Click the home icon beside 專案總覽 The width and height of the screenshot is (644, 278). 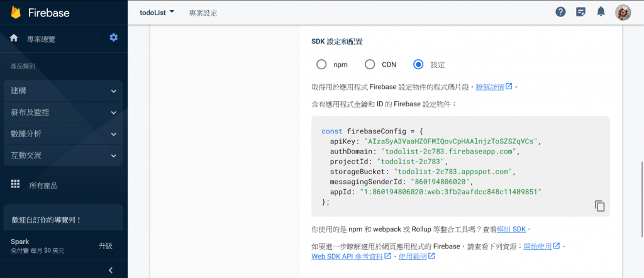[14, 38]
